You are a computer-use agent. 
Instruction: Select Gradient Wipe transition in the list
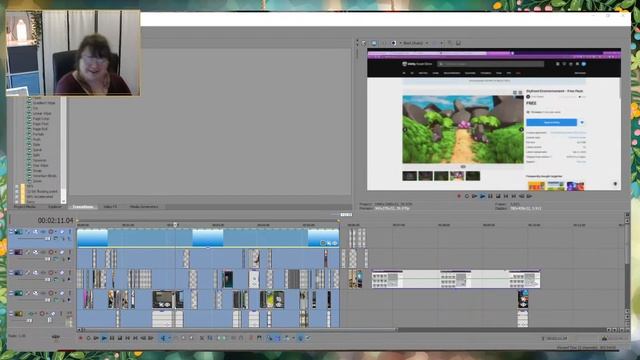(44, 103)
